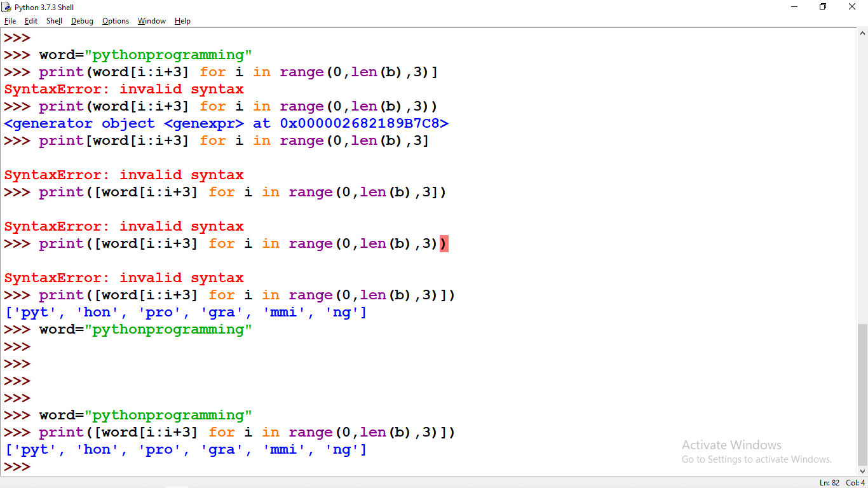
Task: Open the File menu
Action: [x=10, y=20]
